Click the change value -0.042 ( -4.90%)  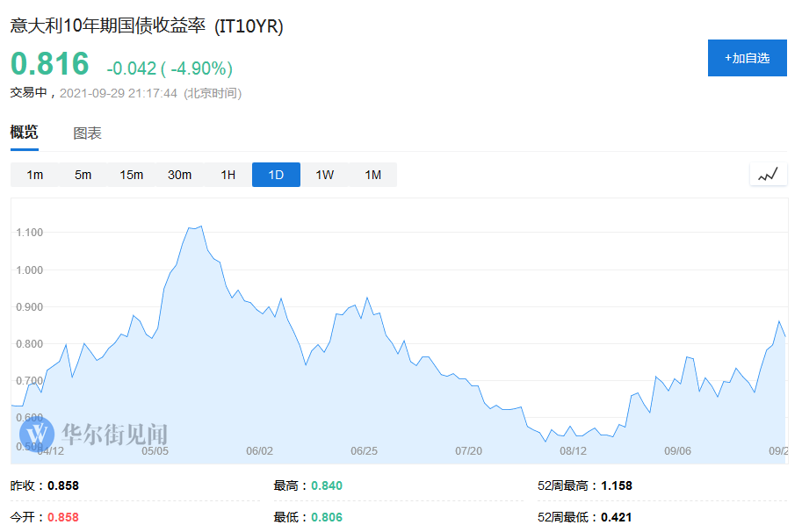[170, 68]
